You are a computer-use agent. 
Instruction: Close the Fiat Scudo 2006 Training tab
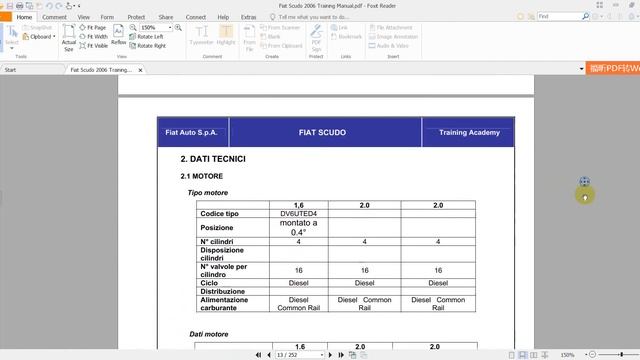pyautogui.click(x=140, y=70)
